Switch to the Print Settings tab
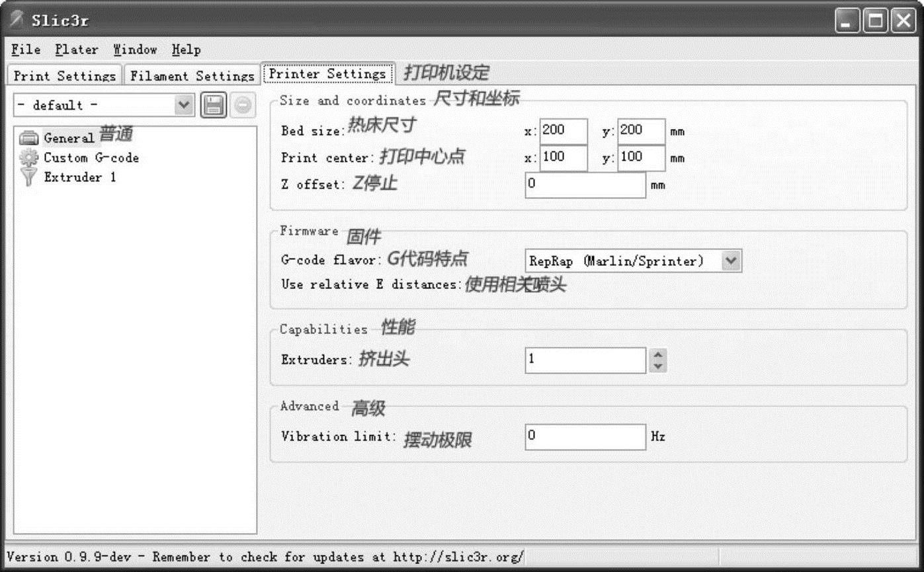Viewport: 924px width, 572px height. tap(65, 75)
